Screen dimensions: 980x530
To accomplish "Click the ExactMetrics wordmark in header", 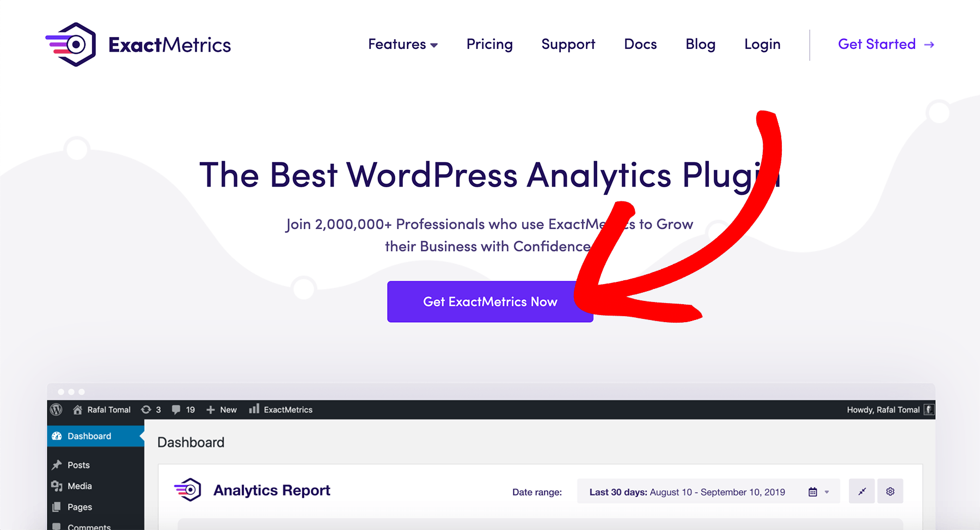I will click(x=170, y=45).
